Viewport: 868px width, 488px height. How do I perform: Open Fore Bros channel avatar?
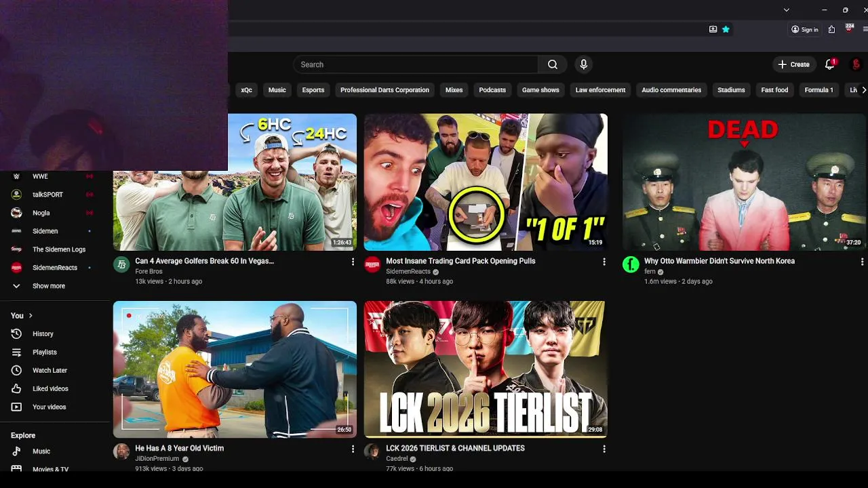pyautogui.click(x=121, y=264)
